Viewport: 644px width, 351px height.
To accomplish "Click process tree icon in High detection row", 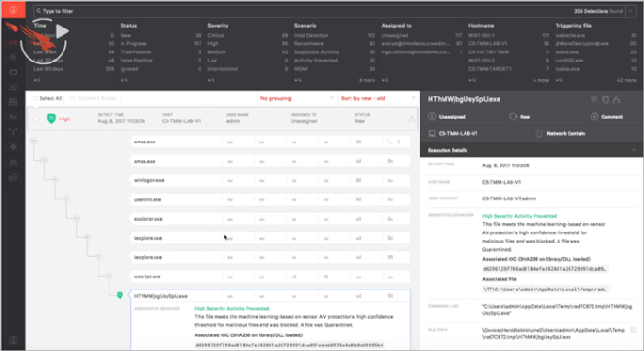I will (411, 119).
